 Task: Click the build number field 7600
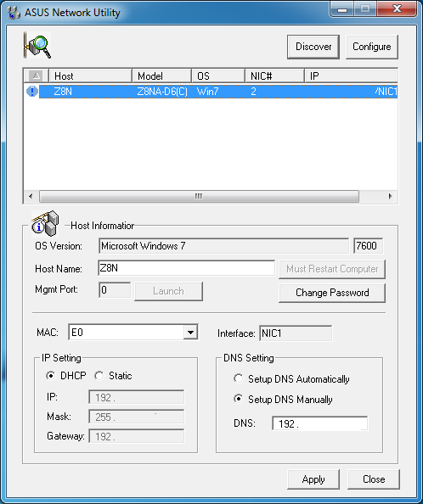tap(368, 246)
